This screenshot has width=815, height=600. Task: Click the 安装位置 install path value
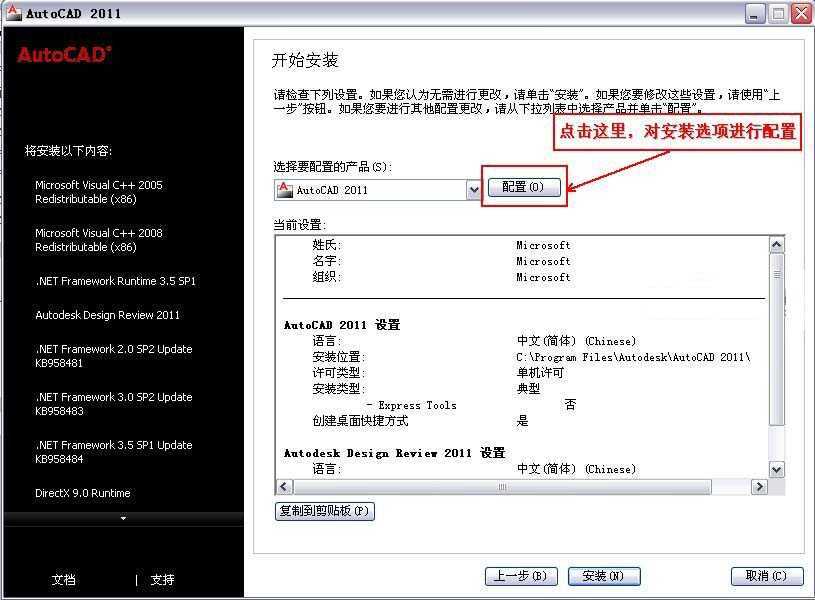coord(633,357)
